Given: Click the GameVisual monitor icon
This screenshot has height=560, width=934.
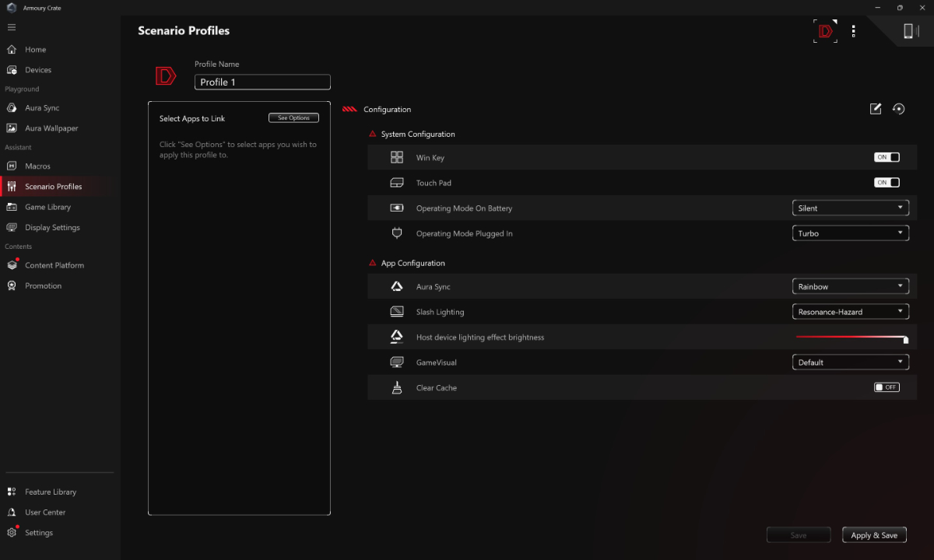Looking at the screenshot, I should point(397,362).
